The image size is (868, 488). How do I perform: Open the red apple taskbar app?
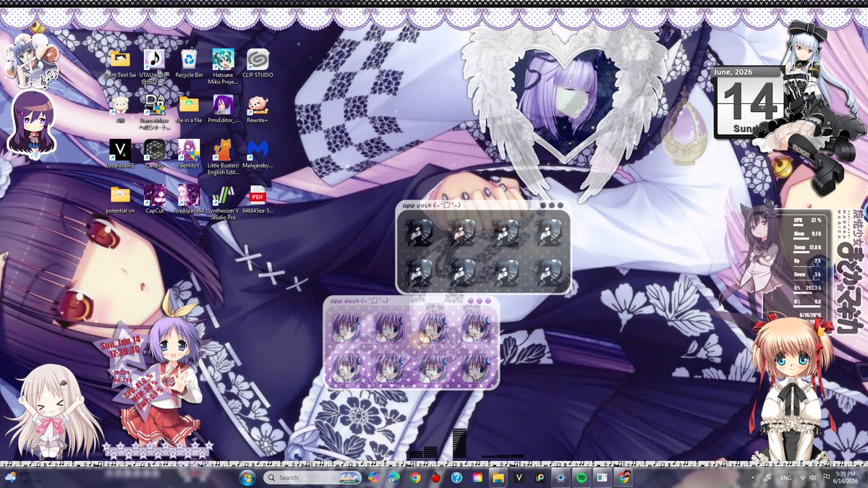(435, 478)
